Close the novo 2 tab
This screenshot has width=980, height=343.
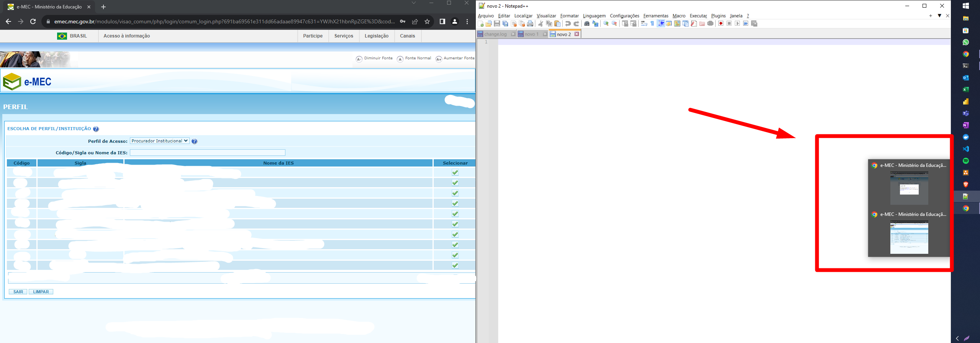point(577,34)
